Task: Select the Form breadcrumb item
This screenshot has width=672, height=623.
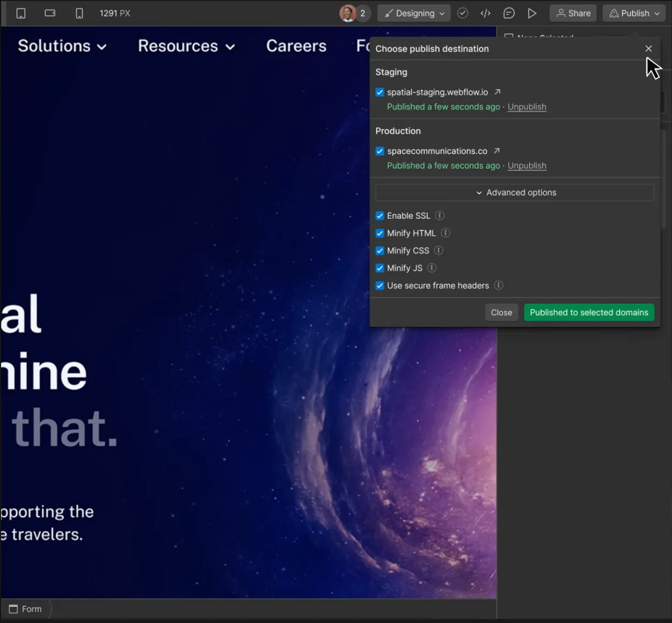Action: pyautogui.click(x=25, y=609)
